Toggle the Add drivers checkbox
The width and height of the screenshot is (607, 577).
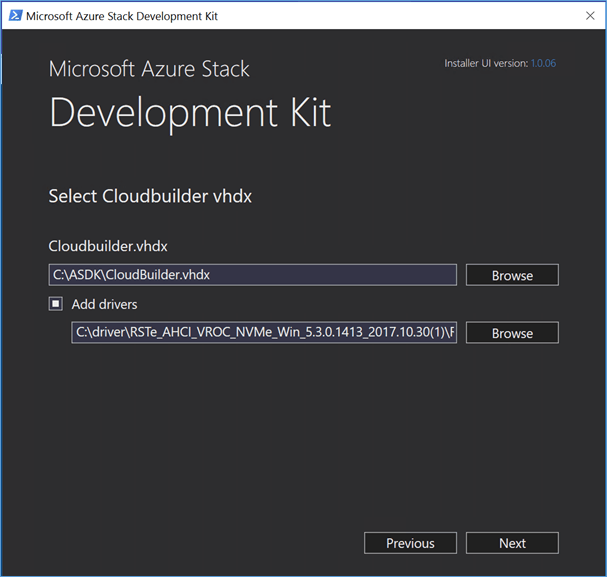pyautogui.click(x=56, y=304)
